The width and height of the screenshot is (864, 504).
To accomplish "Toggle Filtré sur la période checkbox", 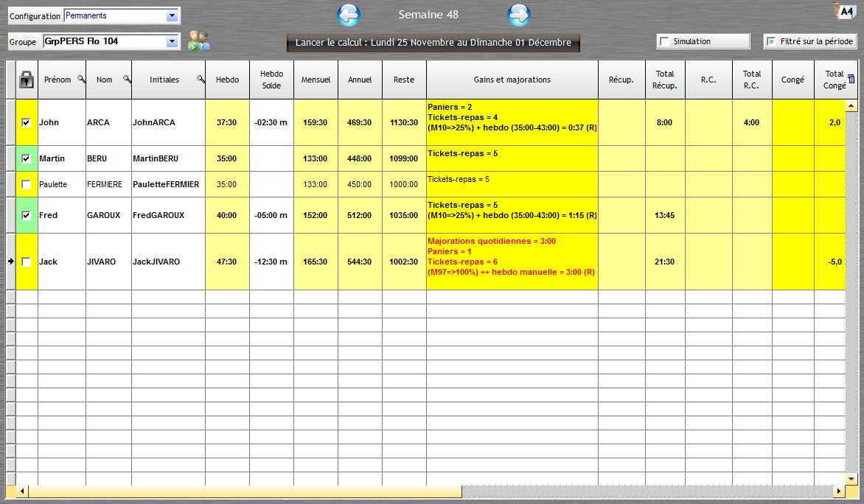I will pyautogui.click(x=771, y=41).
